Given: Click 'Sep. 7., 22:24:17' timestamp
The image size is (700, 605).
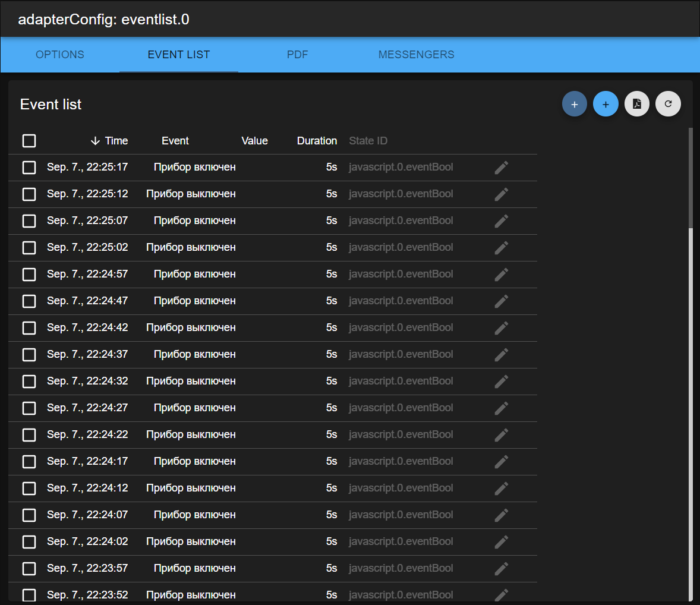Looking at the screenshot, I should tap(87, 461).
